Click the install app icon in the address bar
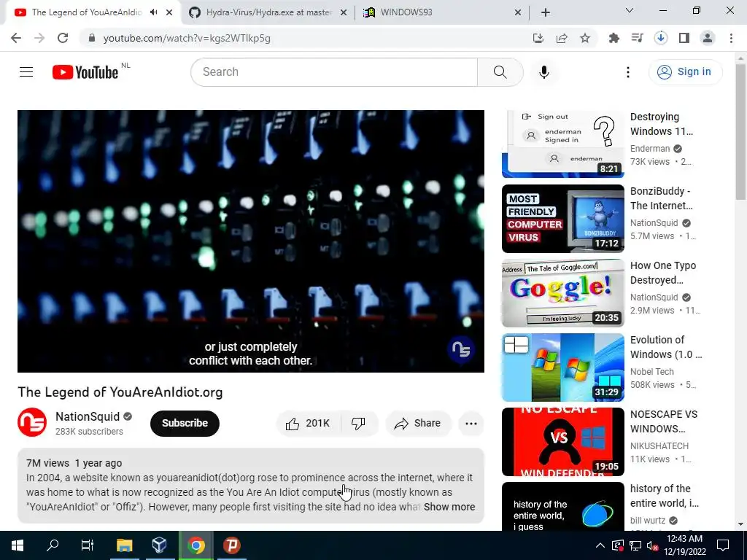The image size is (747, 560). pyautogui.click(x=538, y=38)
